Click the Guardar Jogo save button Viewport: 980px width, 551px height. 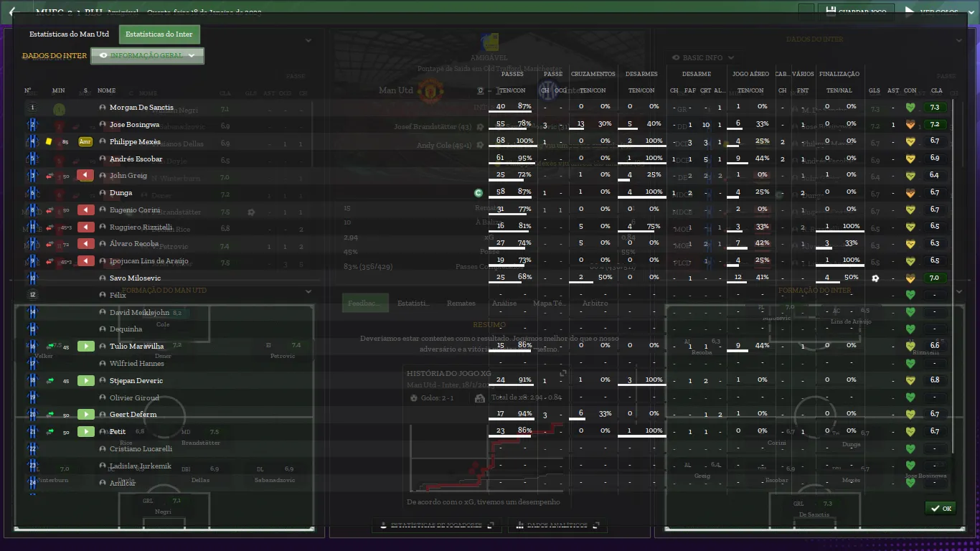coord(858,12)
